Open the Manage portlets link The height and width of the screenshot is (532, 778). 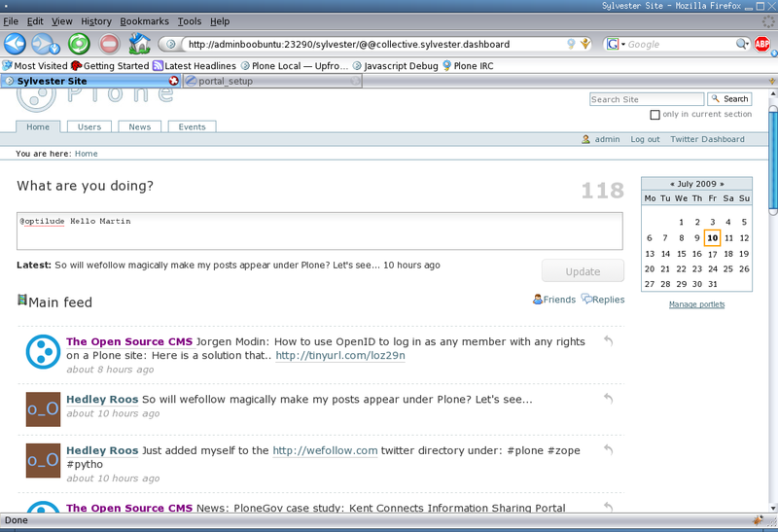click(x=696, y=304)
